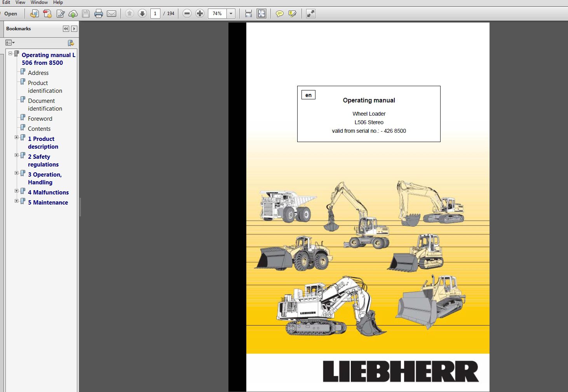The height and width of the screenshot is (392, 568).
Task: Click the Print icon
Action: (x=99, y=14)
